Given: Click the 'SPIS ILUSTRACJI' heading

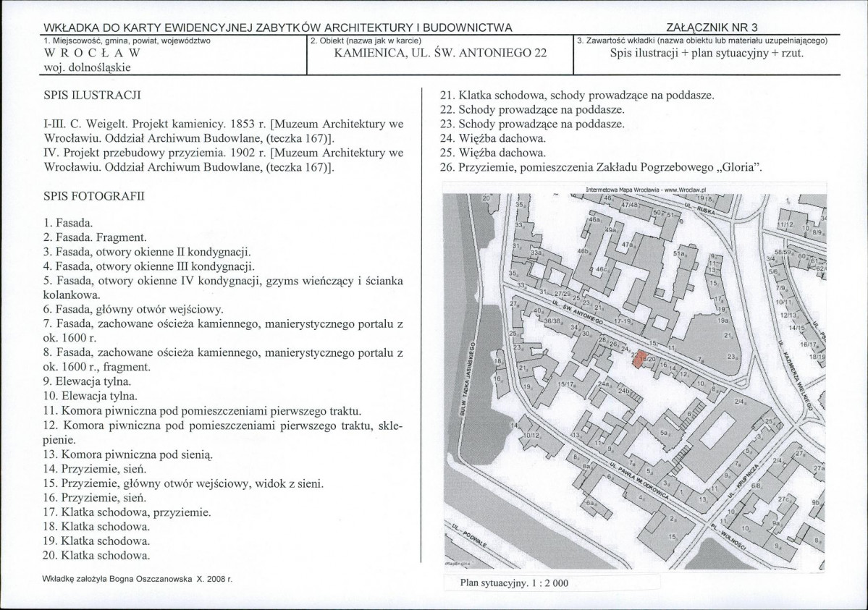Looking at the screenshot, I should pos(92,96).
